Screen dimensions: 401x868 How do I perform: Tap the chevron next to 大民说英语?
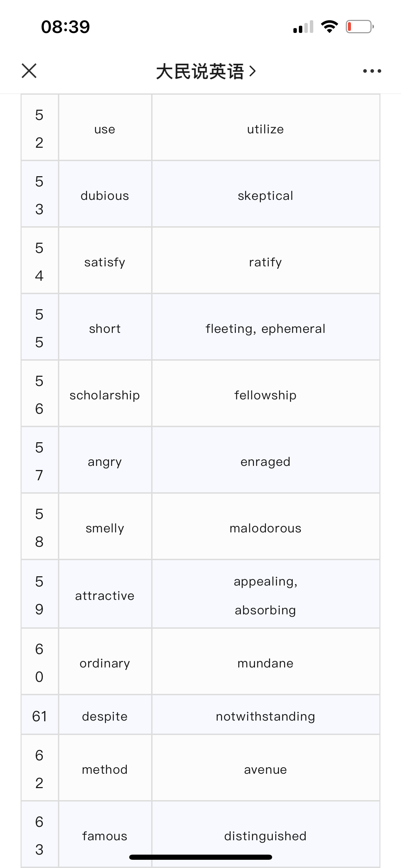(253, 71)
